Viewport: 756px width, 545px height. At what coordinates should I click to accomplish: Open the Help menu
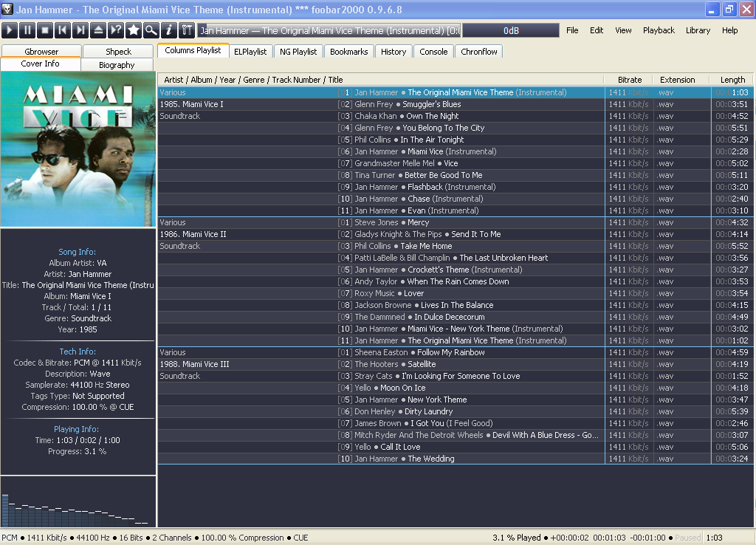729,30
